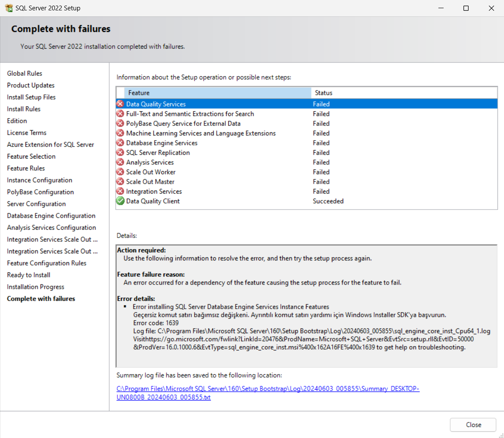This screenshot has width=504, height=438.
Task: Click Install Setup Files step
Action: point(31,97)
